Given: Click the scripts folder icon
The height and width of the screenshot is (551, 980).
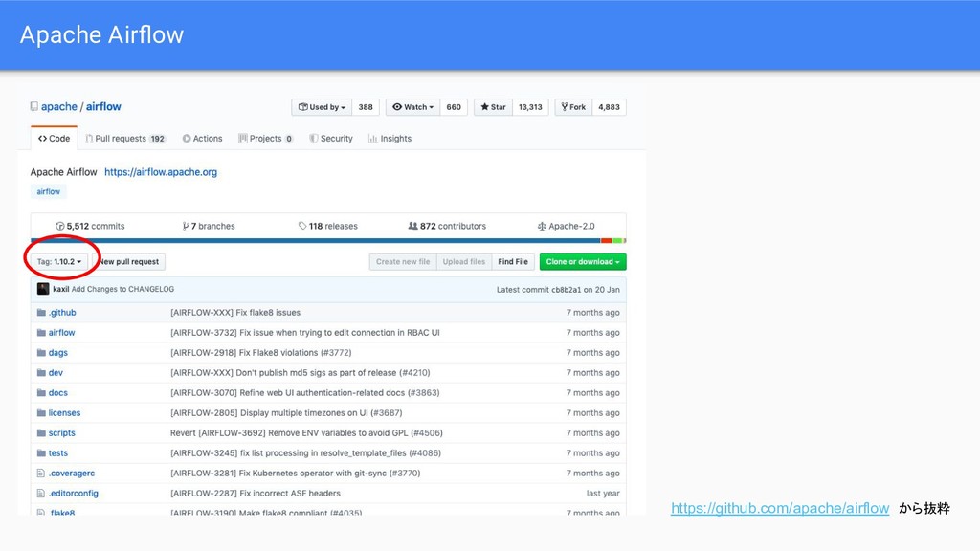Looking at the screenshot, I should pyautogui.click(x=41, y=433).
